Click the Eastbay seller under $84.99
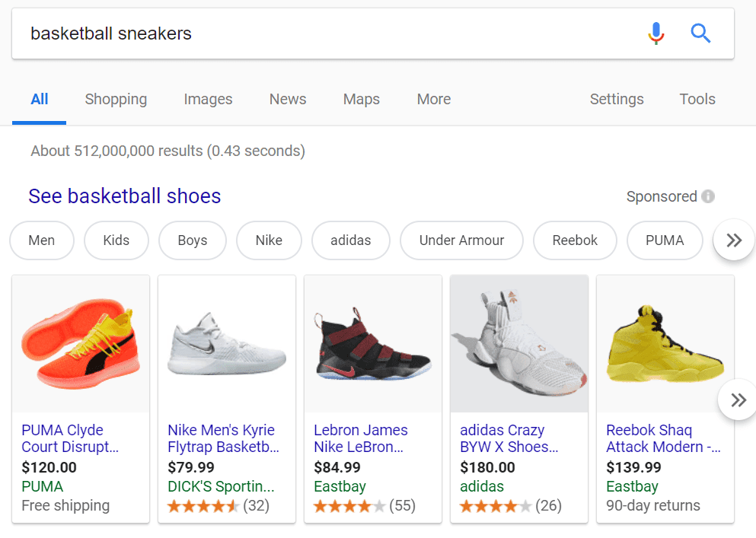The width and height of the screenshot is (756, 538). pos(340,486)
